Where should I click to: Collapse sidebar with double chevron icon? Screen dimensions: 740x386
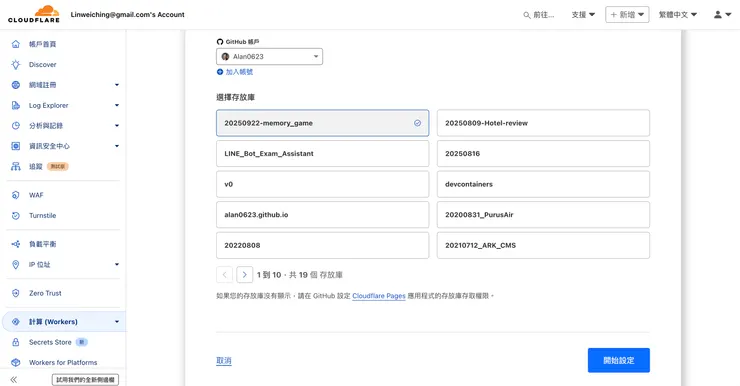pos(14,379)
